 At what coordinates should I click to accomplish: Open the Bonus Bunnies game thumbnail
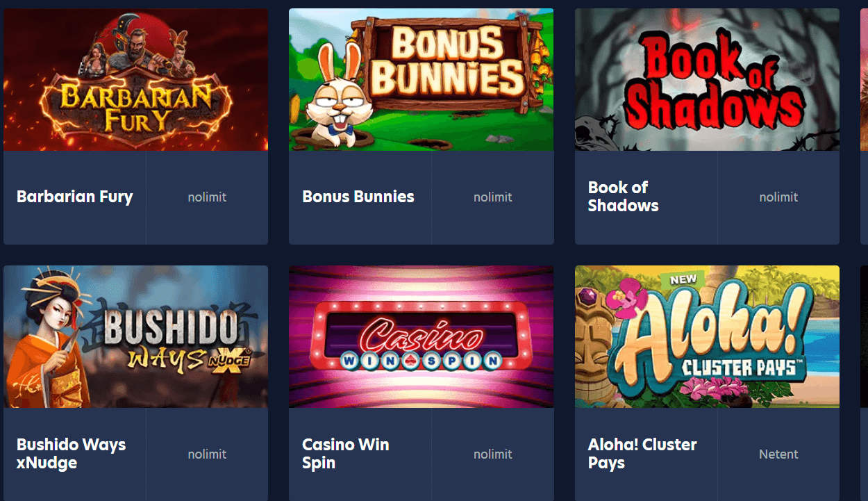pos(421,79)
